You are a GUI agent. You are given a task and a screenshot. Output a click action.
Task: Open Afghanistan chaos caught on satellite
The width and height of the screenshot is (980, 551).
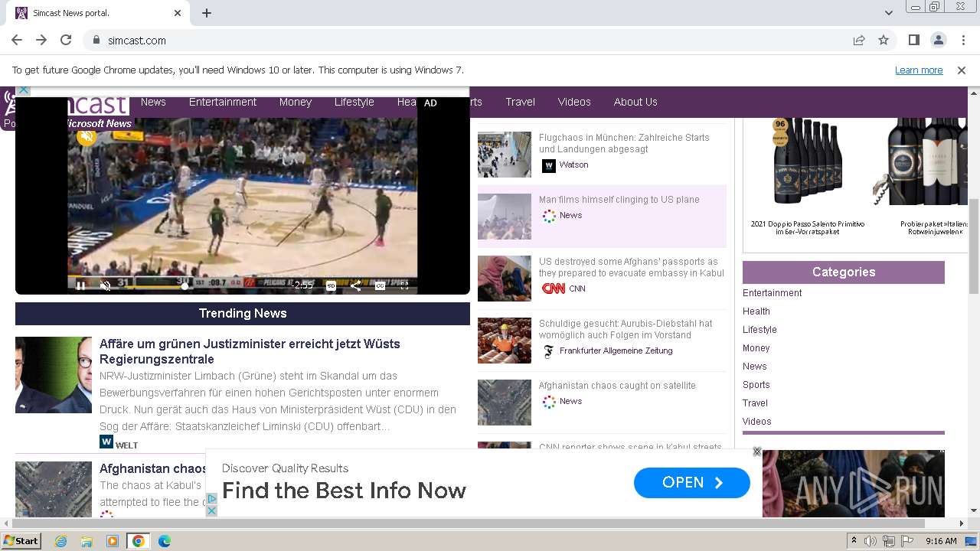coord(617,386)
